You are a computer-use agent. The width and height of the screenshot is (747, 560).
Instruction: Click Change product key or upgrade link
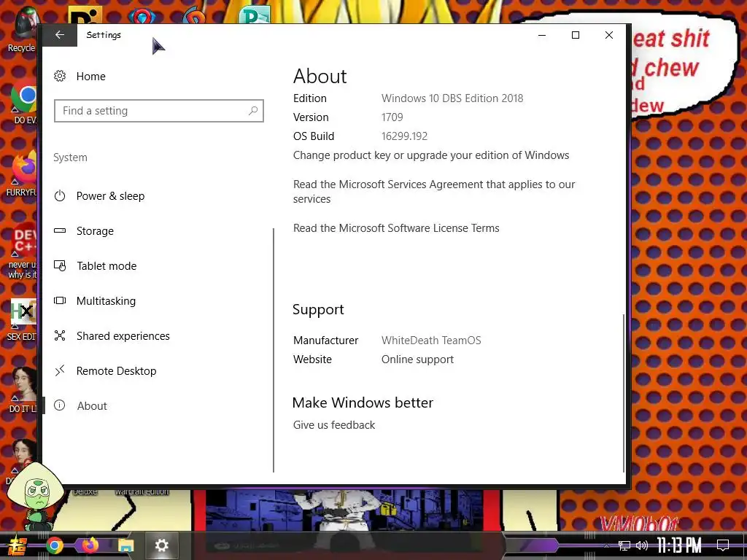coord(430,155)
